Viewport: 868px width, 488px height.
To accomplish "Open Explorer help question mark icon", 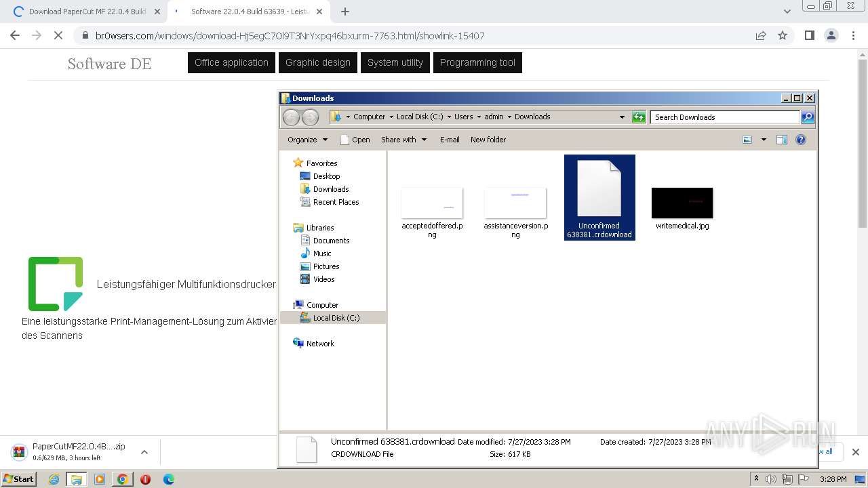I will (801, 140).
